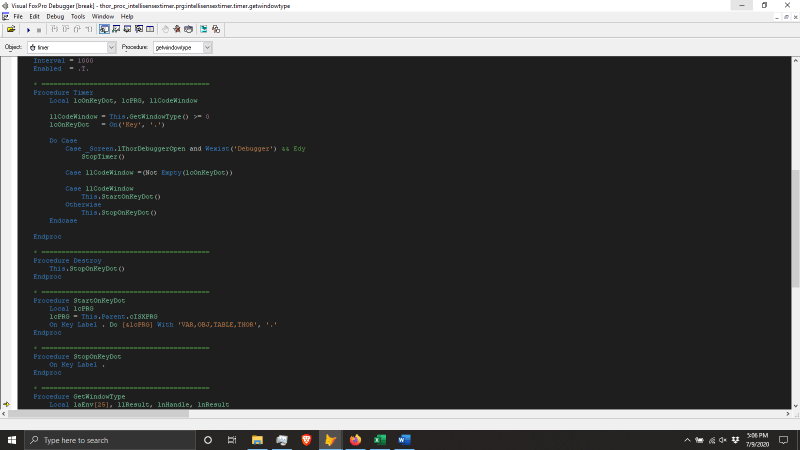Screen dimensions: 800x450
Task: Click the 'Otherwise' keyword line
Action: [x=83, y=205]
